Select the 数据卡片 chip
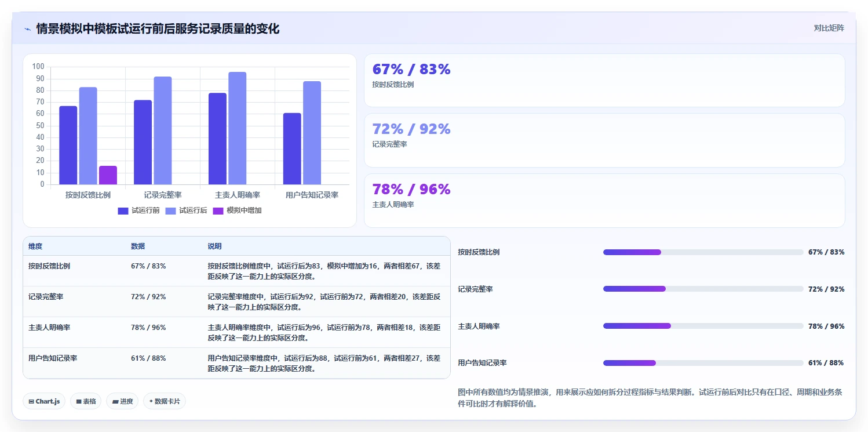The height and width of the screenshot is (432, 868). (165, 401)
